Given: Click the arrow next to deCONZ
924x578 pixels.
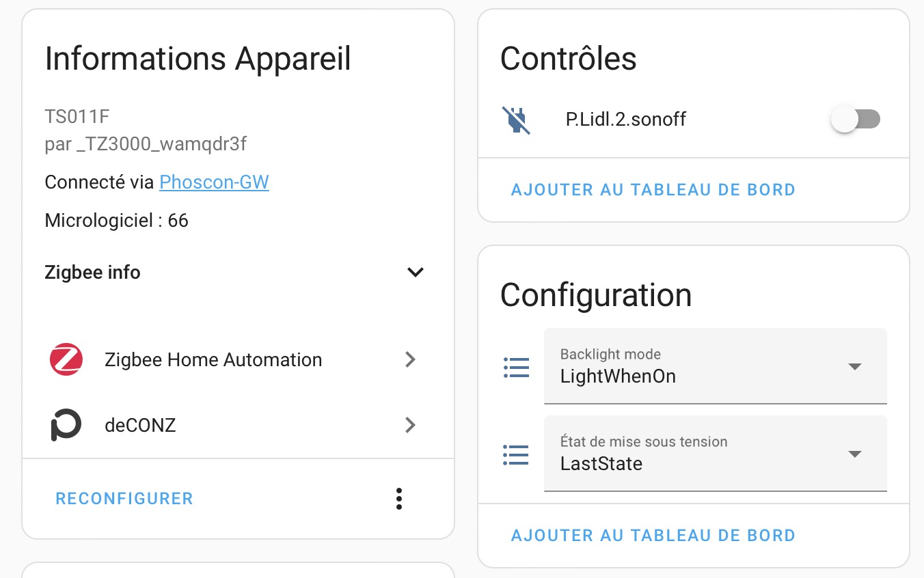Looking at the screenshot, I should pyautogui.click(x=410, y=425).
